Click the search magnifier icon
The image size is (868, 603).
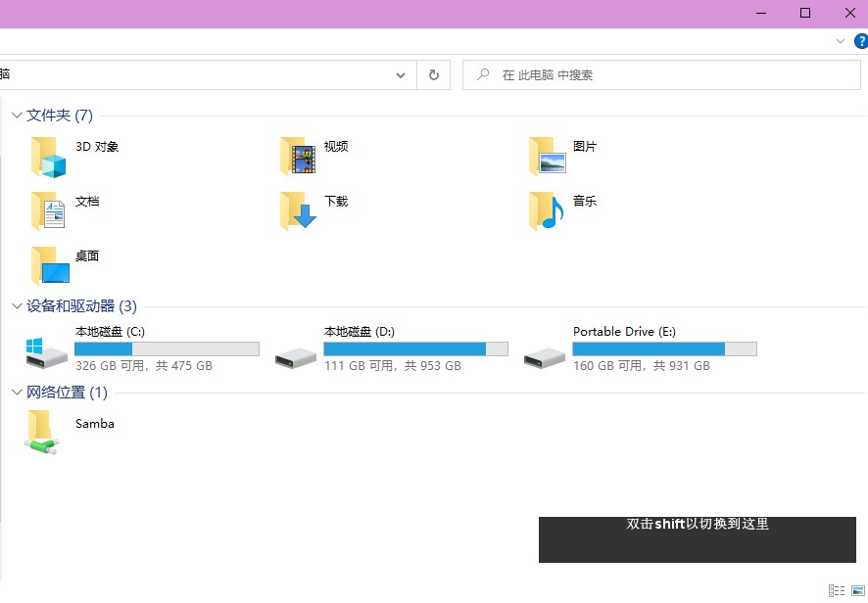click(483, 74)
